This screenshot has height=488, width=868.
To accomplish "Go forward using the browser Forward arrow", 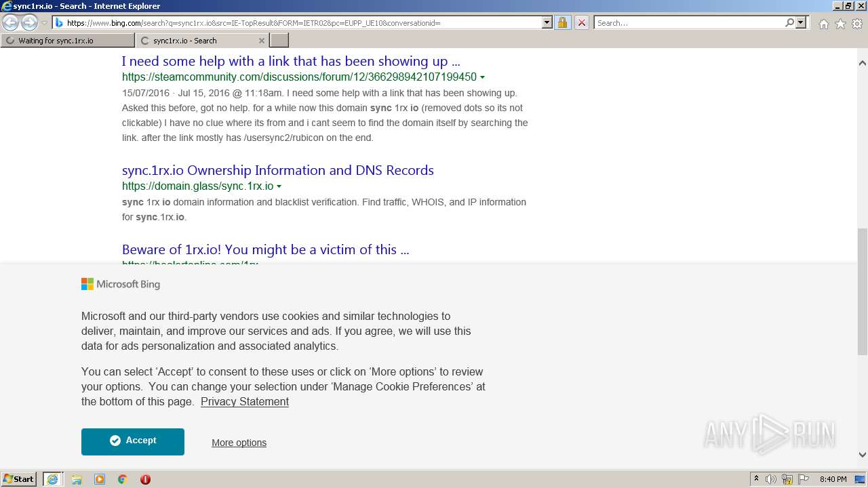I will click(29, 22).
